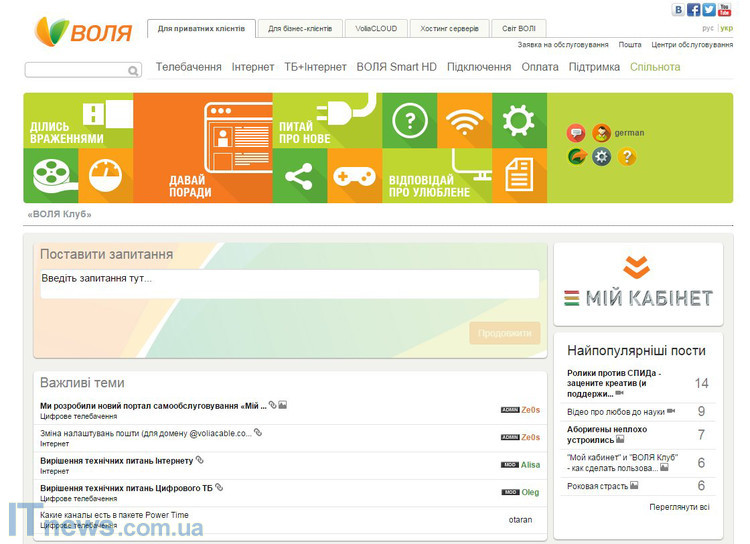Click the gamepad tile in banner
This screenshot has width=750, height=544.
(354, 176)
